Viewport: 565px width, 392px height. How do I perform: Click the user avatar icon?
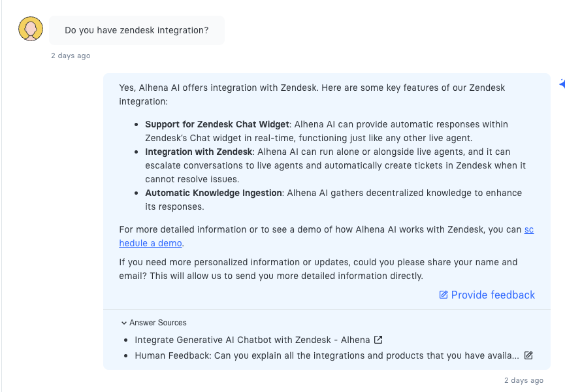[x=31, y=29]
